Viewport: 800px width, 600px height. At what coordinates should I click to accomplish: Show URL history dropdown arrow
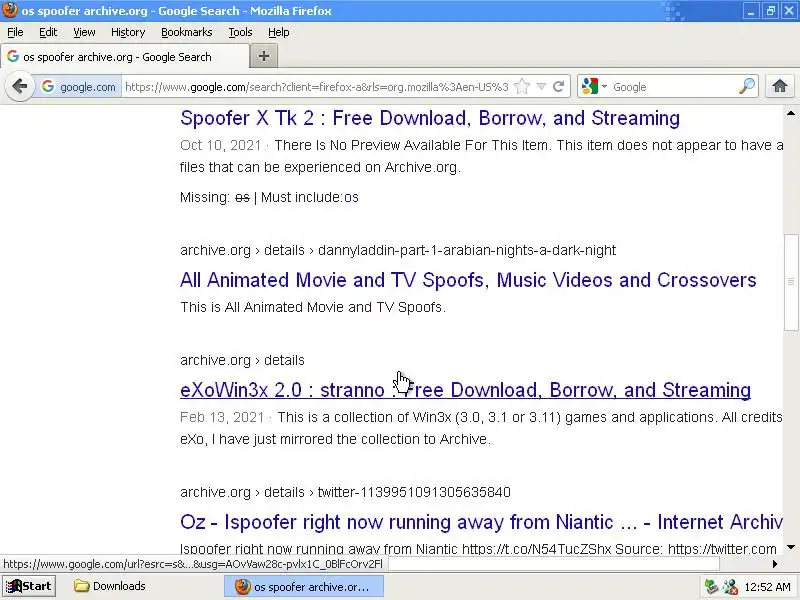(x=541, y=86)
